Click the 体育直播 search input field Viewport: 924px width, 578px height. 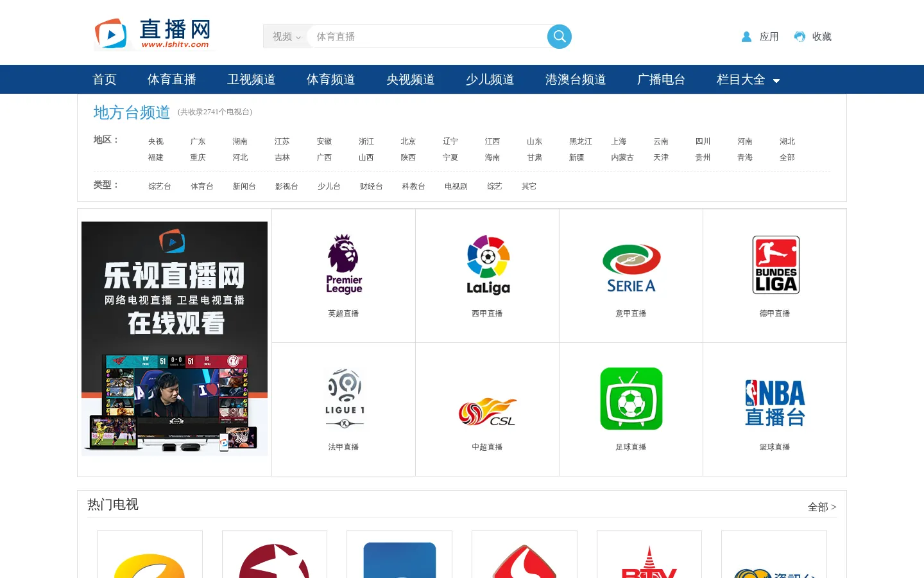point(427,37)
